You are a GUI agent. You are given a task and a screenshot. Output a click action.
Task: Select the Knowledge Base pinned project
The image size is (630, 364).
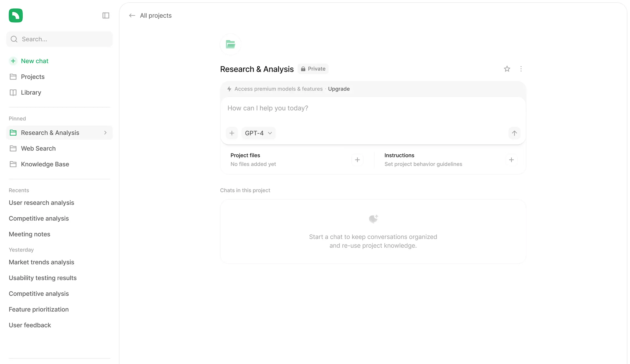pos(45,164)
